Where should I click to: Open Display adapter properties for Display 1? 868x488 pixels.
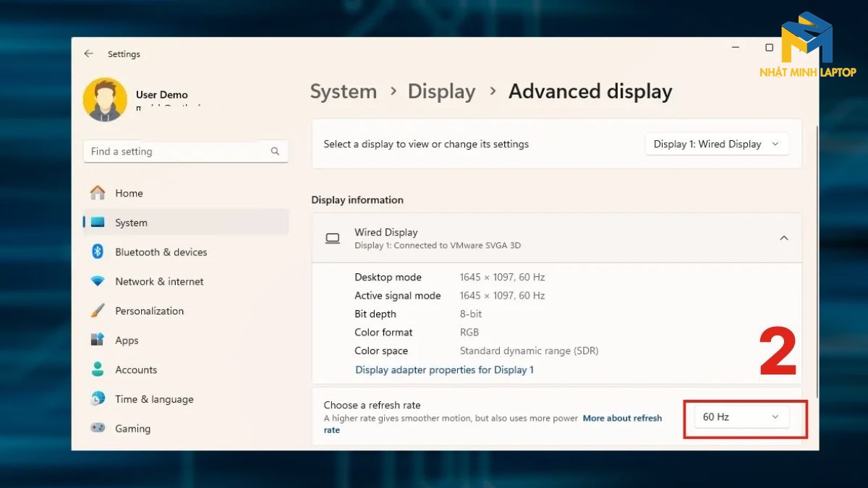[445, 369]
